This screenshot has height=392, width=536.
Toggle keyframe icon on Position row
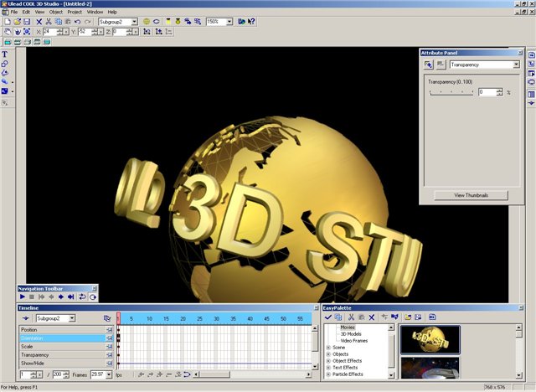(x=110, y=330)
